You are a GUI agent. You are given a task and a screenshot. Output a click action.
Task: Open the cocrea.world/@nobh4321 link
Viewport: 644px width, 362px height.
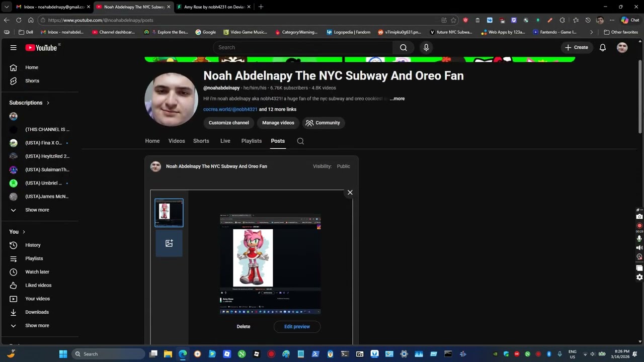tap(230, 110)
